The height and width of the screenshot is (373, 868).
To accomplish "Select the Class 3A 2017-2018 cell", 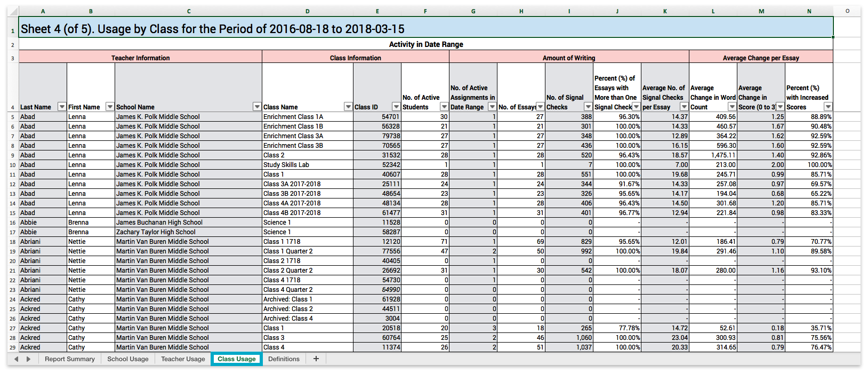I will pyautogui.click(x=308, y=184).
